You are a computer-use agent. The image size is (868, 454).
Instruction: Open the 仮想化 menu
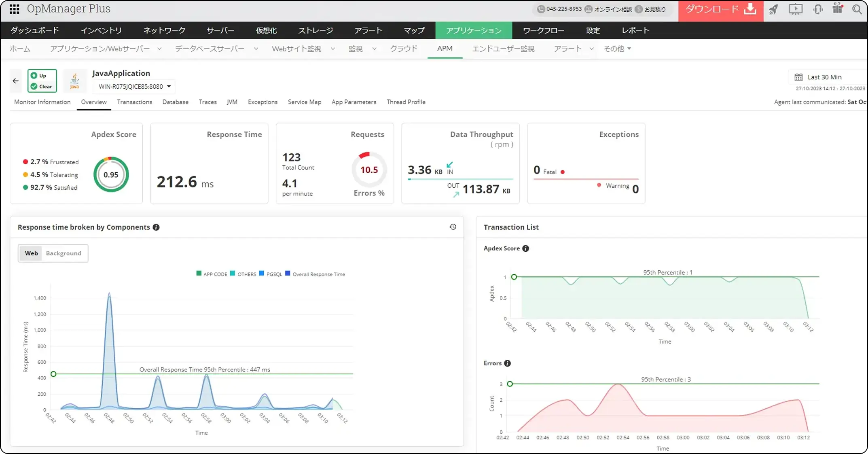[x=266, y=30]
